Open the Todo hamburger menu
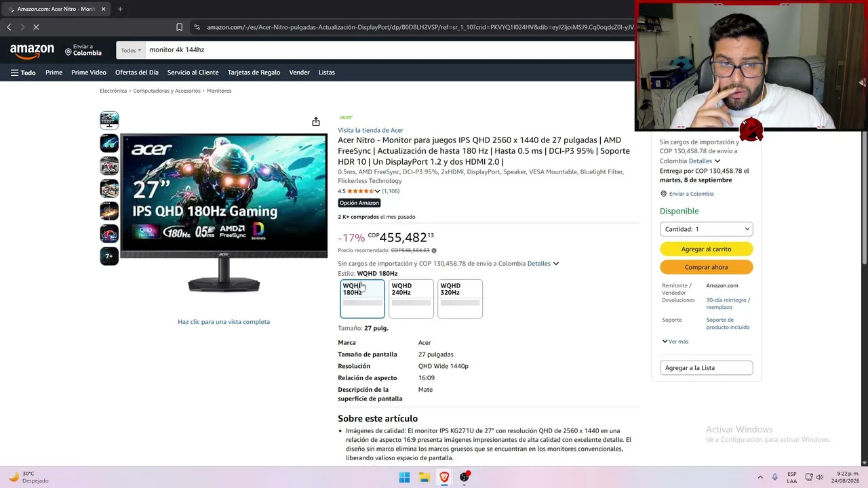This screenshot has height=488, width=868. point(23,73)
